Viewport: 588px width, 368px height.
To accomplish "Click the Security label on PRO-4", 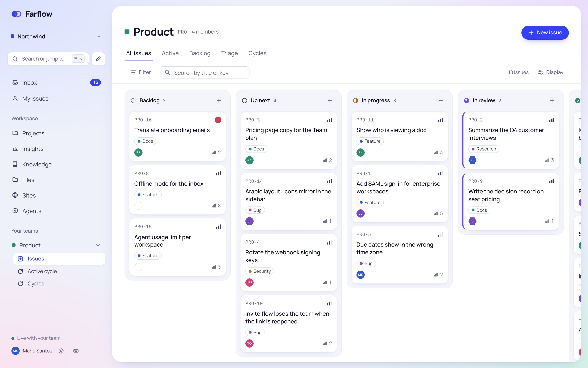I will click(x=259, y=271).
